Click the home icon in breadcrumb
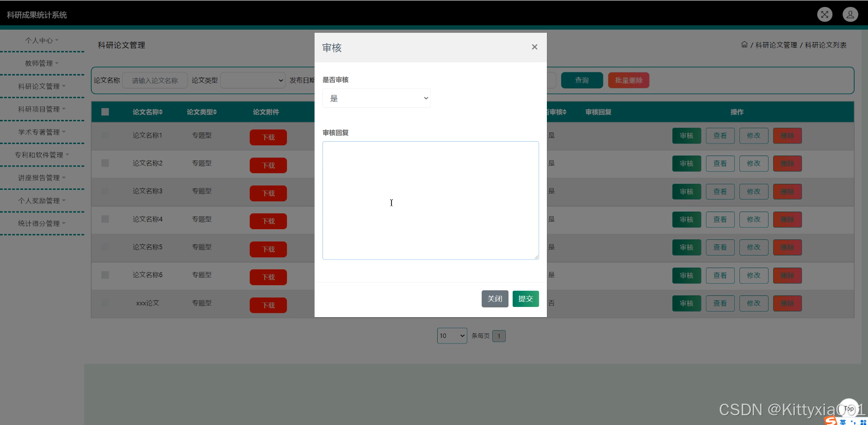This screenshot has height=425, width=868. coord(744,44)
